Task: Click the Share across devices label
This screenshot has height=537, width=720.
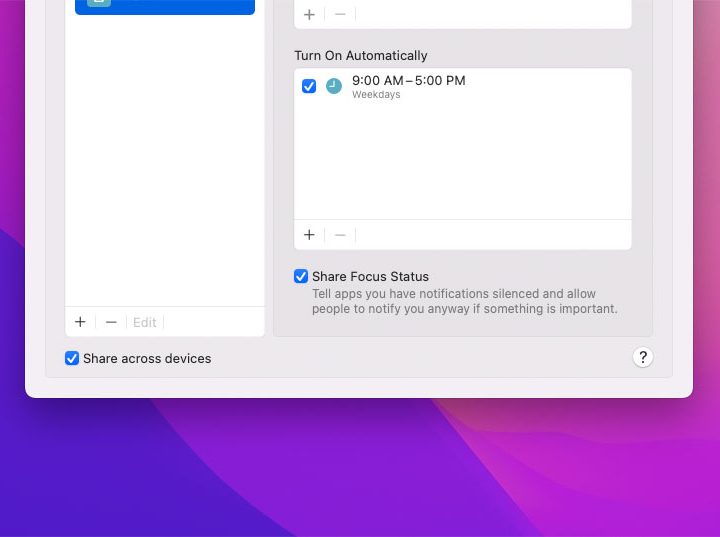Action: [147, 358]
